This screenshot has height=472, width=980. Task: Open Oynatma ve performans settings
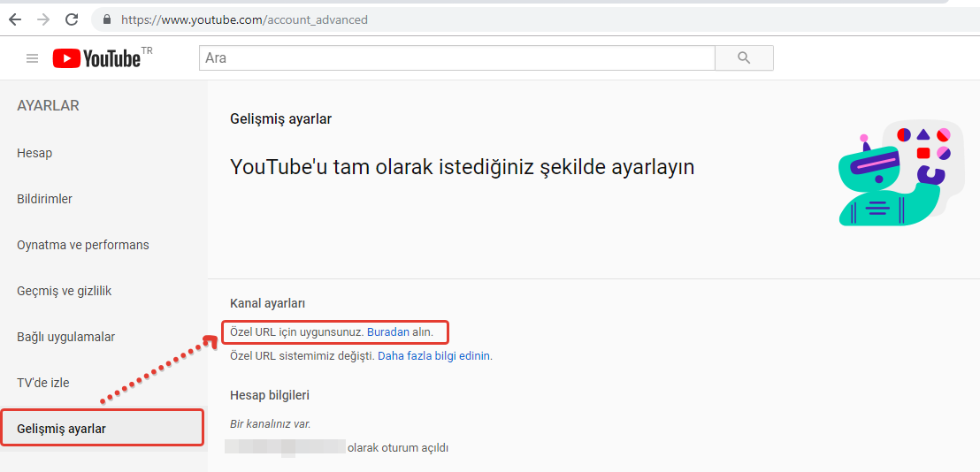click(x=83, y=245)
